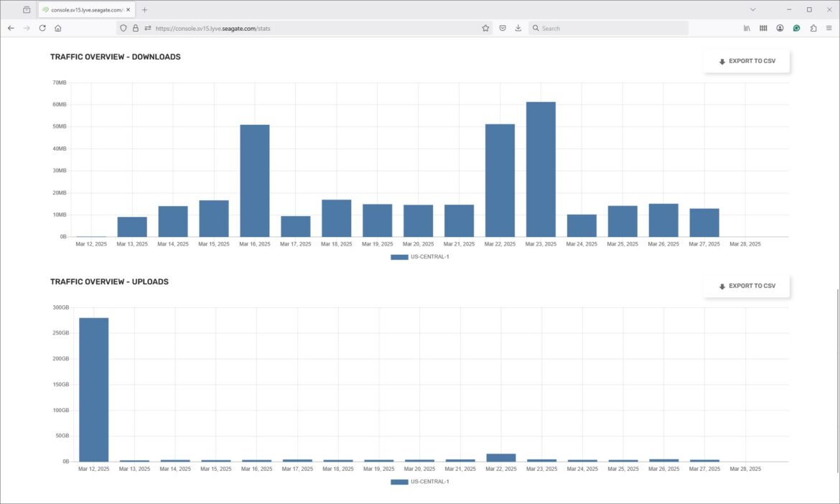The height and width of the screenshot is (504, 840).
Task: Open the Downloads panel
Action: [518, 28]
